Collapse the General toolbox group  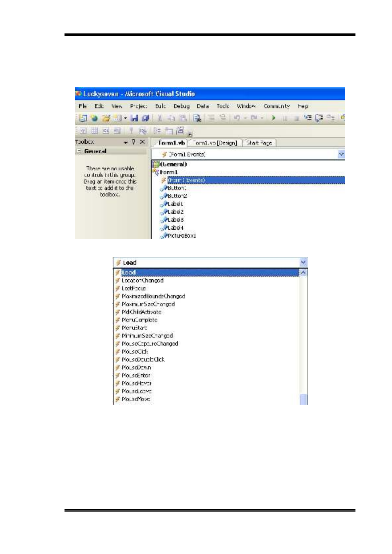79,151
